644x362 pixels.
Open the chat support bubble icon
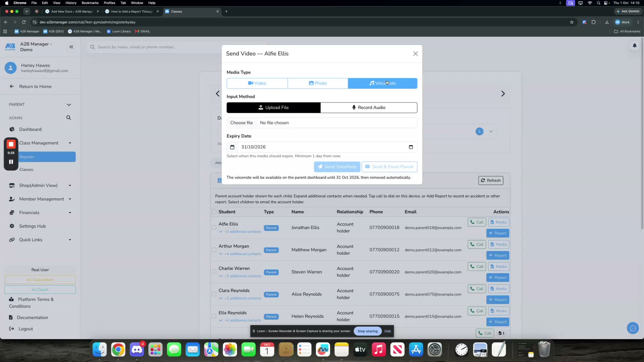click(x=633, y=328)
